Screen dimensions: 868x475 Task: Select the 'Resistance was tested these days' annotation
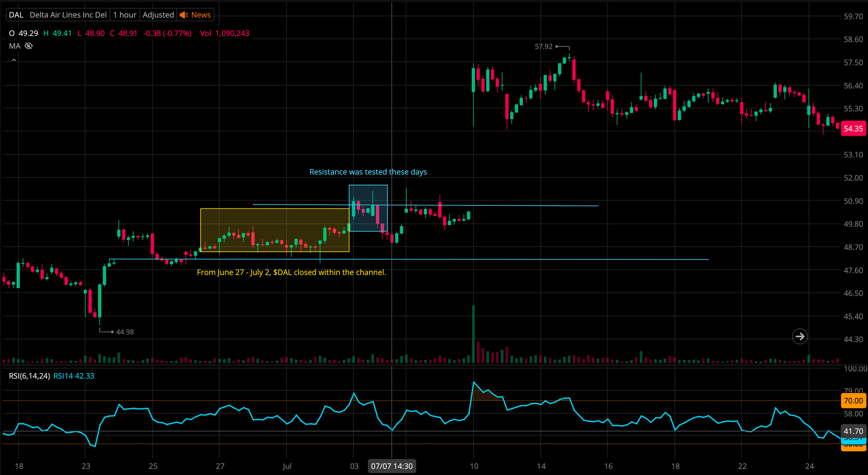(368, 172)
